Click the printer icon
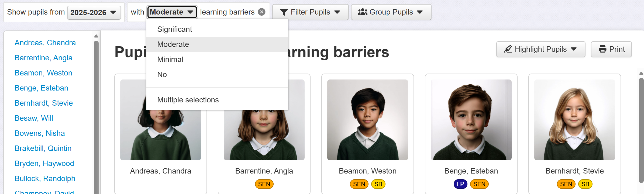Image resolution: width=644 pixels, height=194 pixels. (602, 49)
